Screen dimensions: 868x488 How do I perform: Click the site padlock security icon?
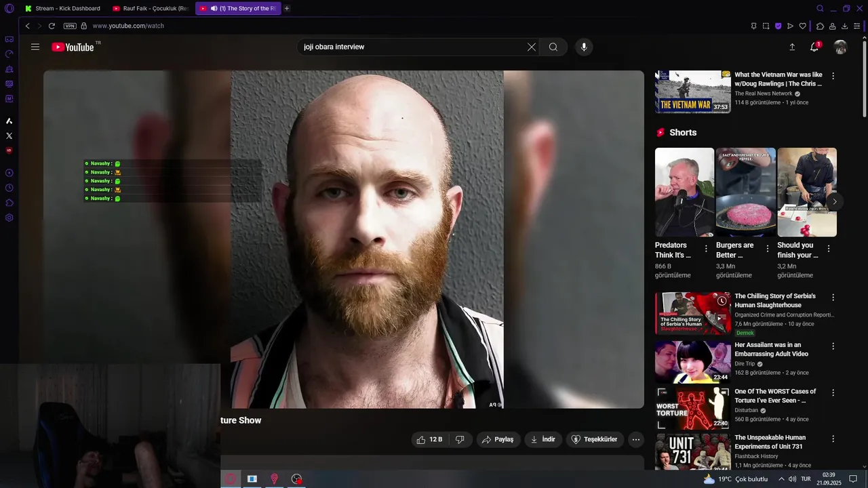84,26
